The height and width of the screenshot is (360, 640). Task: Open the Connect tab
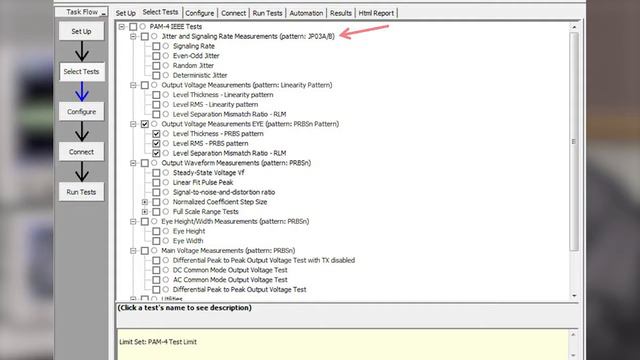click(x=233, y=13)
